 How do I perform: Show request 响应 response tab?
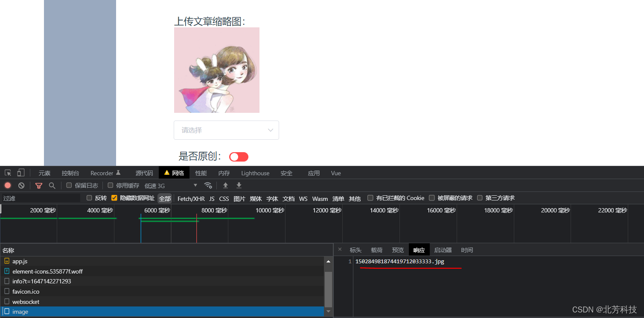(419, 250)
